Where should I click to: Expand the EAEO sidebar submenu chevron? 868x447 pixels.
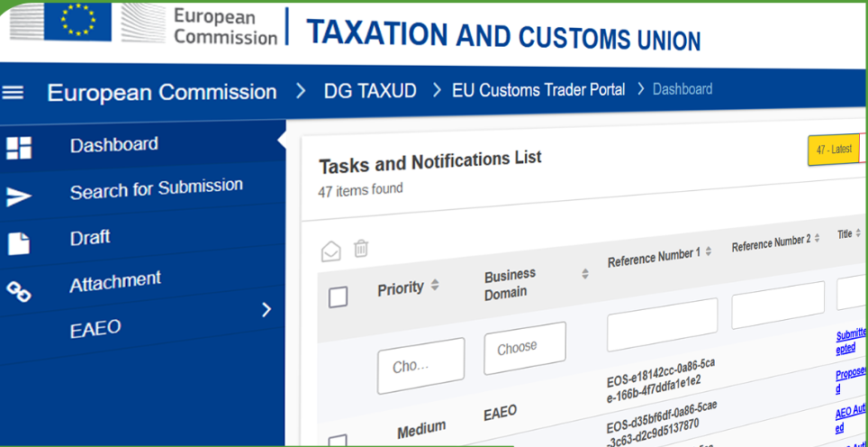(267, 310)
